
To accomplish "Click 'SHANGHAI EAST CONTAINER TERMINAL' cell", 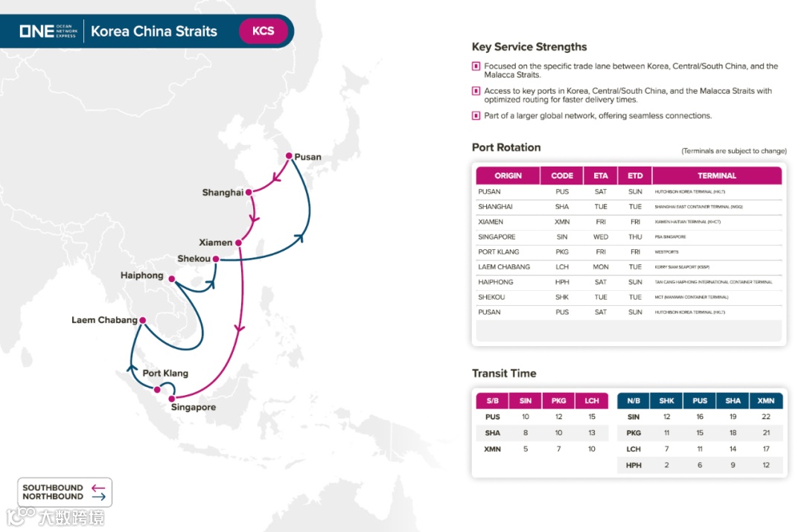I will 698,207.
